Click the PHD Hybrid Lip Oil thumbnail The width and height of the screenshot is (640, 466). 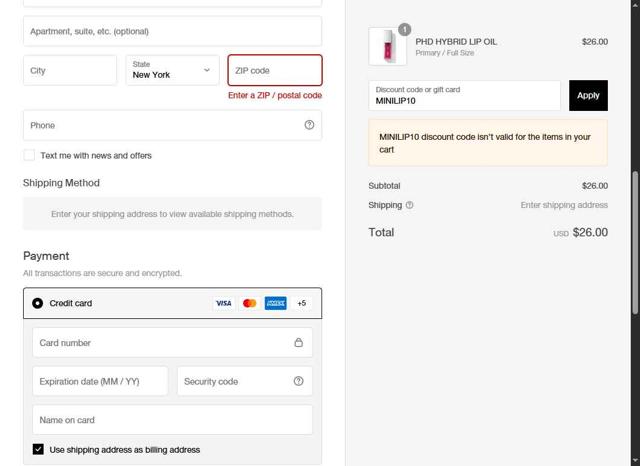tap(387, 47)
